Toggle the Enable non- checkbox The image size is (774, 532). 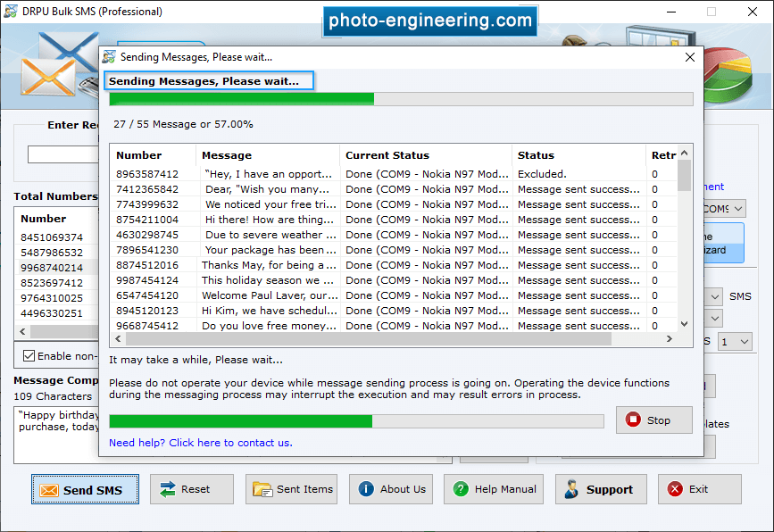[x=29, y=356]
